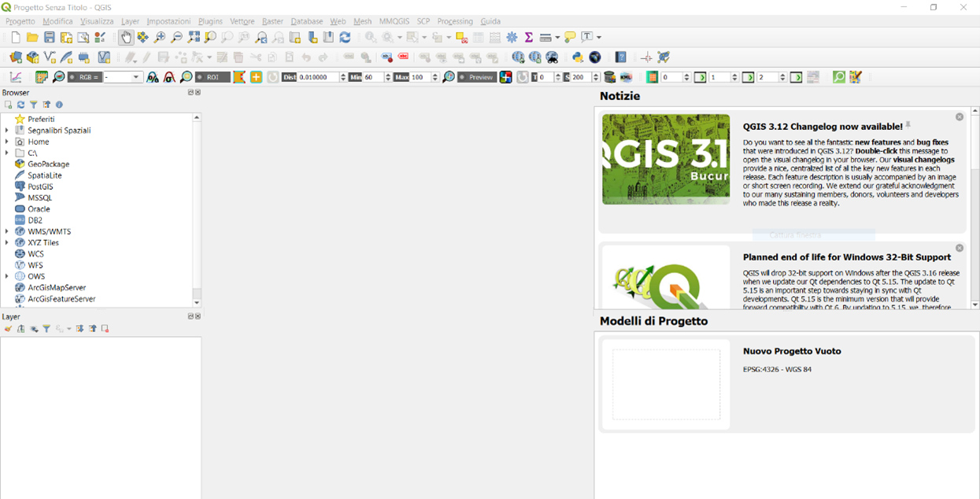Select SpatiaLite in the Browser tree
This screenshot has height=499, width=980.
(45, 176)
